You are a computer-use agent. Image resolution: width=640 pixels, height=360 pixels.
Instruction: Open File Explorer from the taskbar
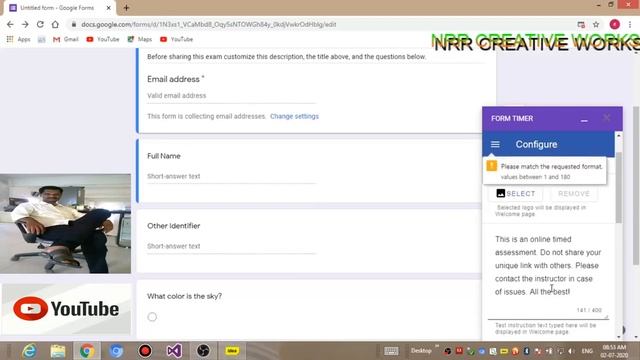[x=58, y=351]
